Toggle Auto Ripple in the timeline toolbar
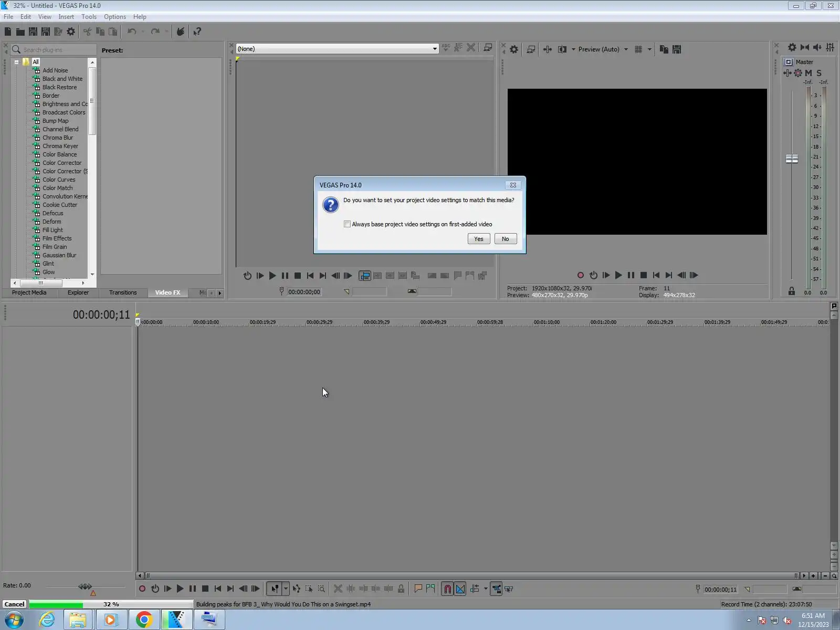Image resolution: width=840 pixels, height=630 pixels. point(475,589)
